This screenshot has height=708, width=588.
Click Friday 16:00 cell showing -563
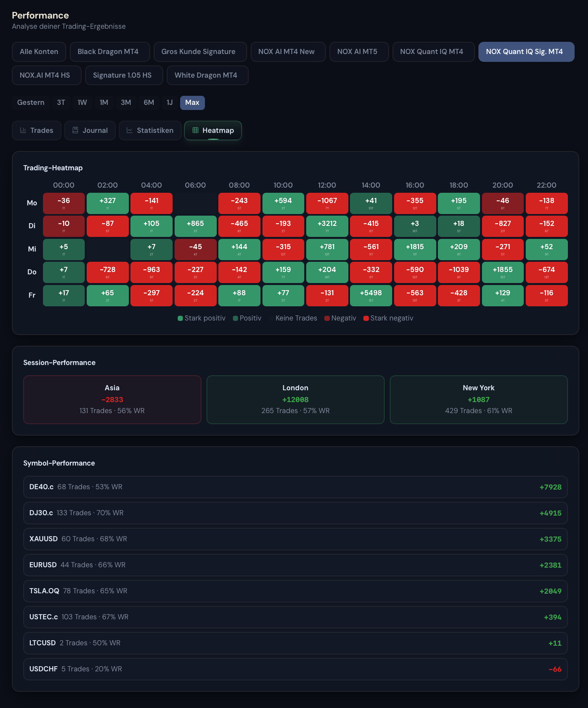tap(415, 296)
